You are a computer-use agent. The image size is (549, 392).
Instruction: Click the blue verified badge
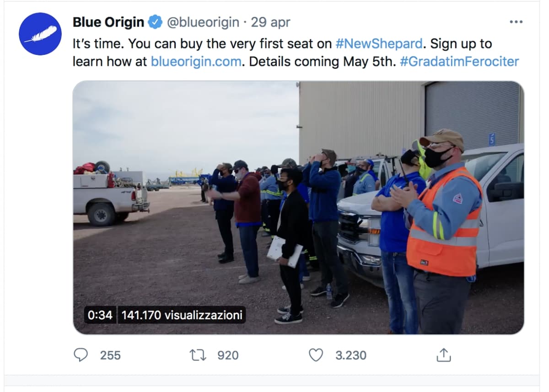(156, 22)
